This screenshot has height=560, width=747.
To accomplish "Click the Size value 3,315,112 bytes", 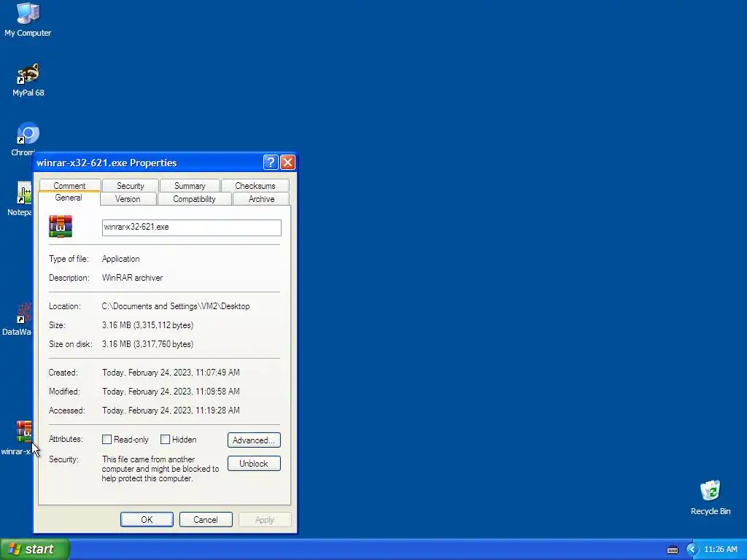I will coord(147,325).
